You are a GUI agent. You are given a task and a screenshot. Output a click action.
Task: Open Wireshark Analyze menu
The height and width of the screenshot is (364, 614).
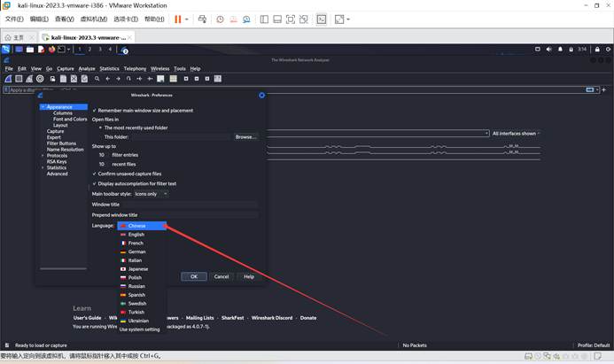[87, 68]
